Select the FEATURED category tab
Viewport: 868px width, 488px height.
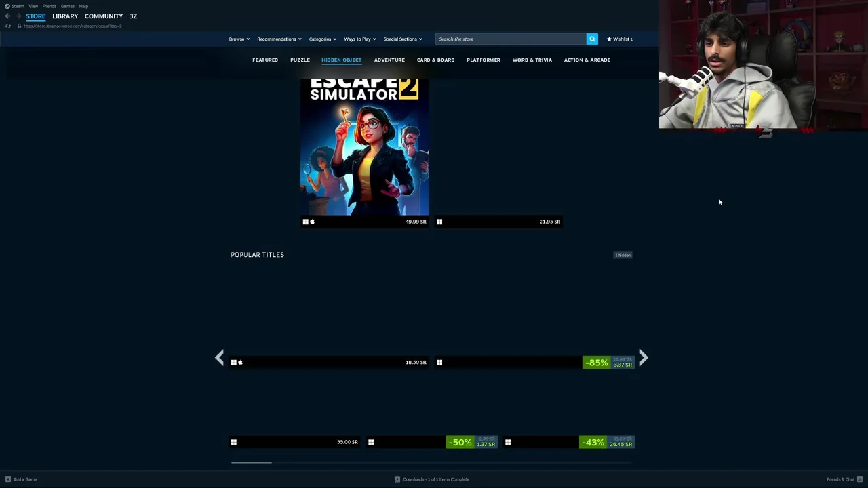click(265, 60)
